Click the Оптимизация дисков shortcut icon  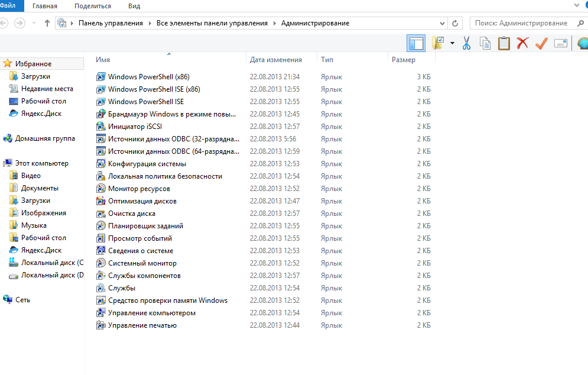coord(101,201)
